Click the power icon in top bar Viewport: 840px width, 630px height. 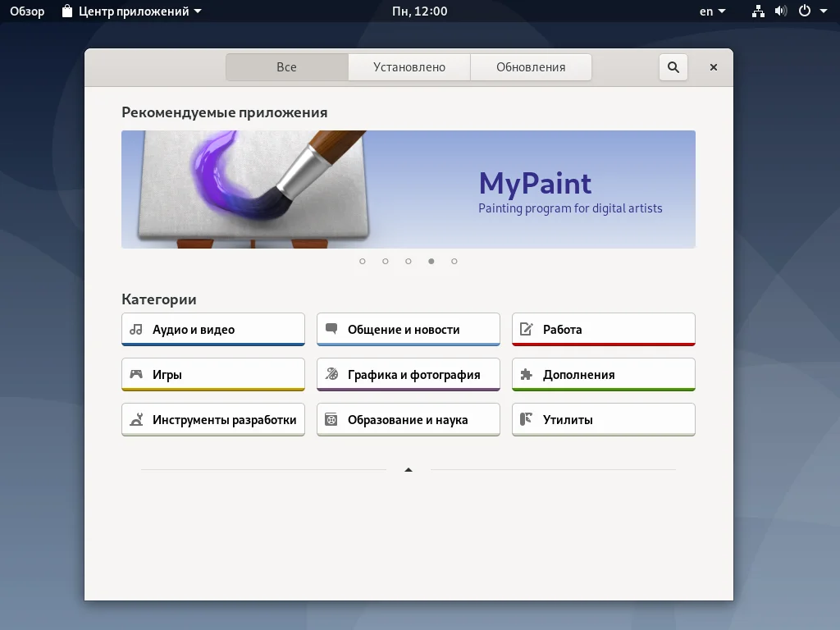click(805, 11)
